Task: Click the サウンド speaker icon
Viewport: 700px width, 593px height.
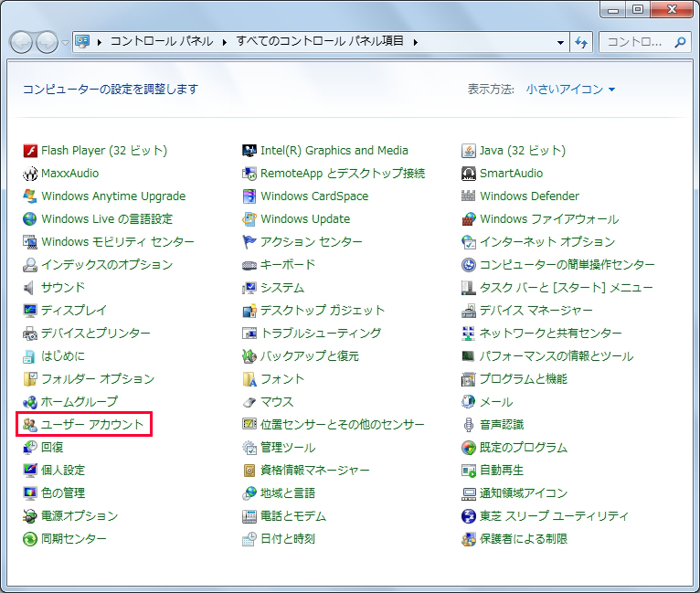Action: tap(30, 288)
